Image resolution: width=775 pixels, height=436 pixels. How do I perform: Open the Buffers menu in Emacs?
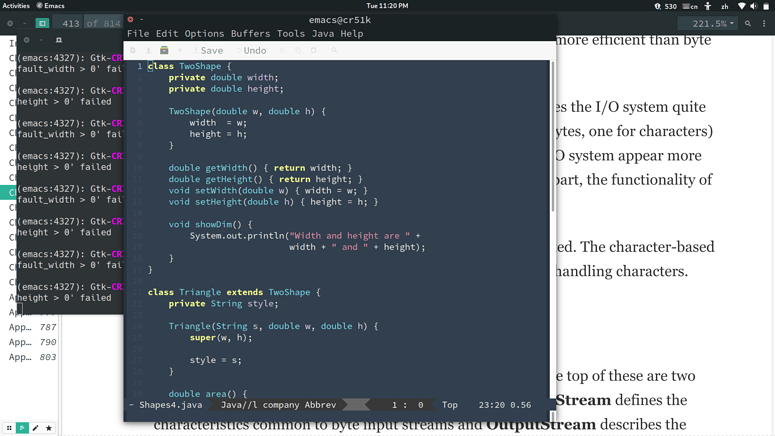point(250,34)
